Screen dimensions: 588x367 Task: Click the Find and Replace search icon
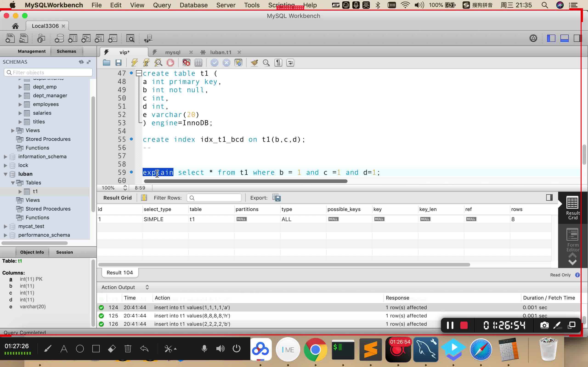pyautogui.click(x=266, y=63)
